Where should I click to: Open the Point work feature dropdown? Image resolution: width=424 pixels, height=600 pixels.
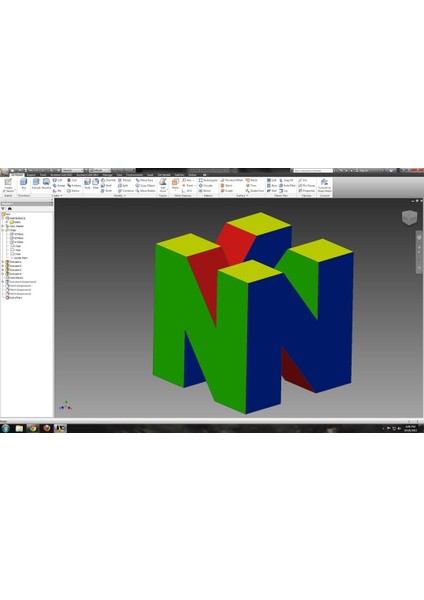(195, 186)
